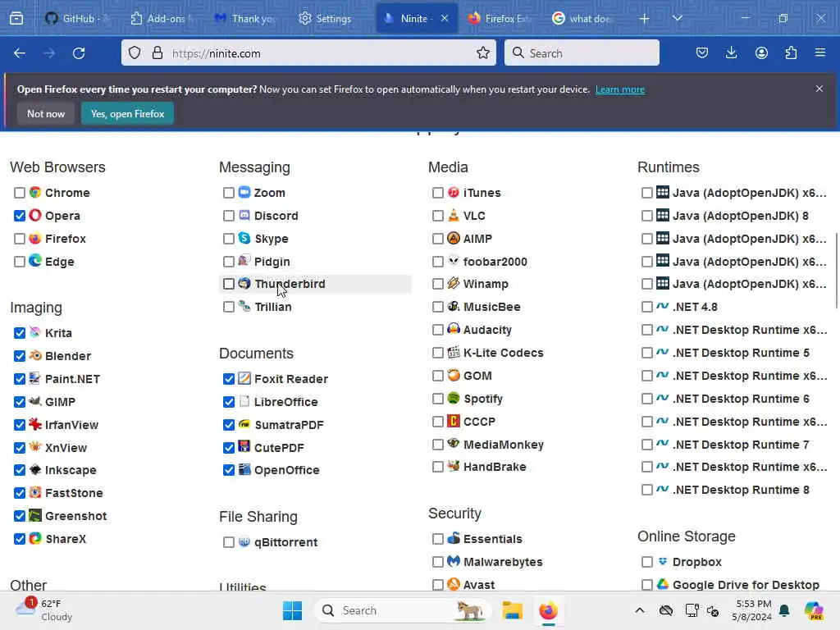Screen dimensions: 840x630
Task: Click the Not now button
Action: pos(46,113)
